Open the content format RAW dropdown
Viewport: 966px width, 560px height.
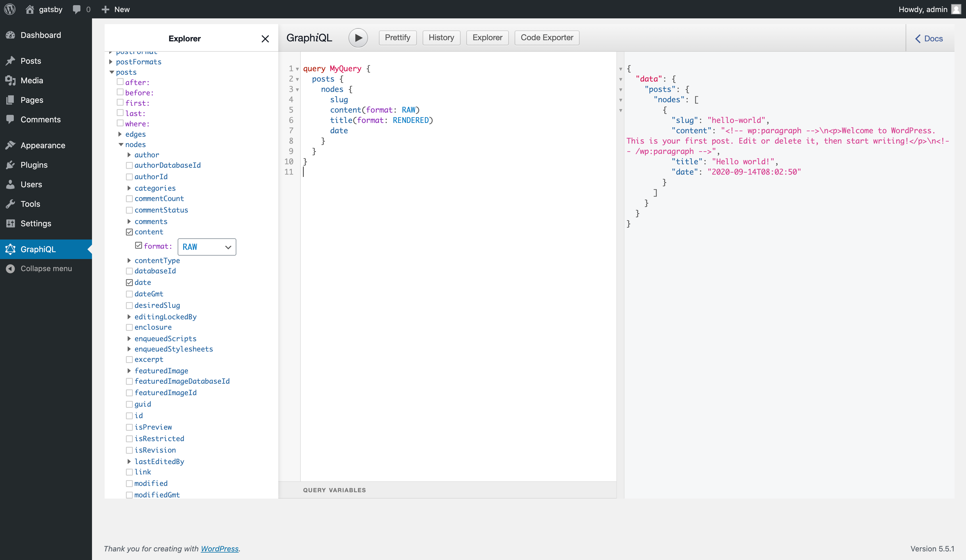tap(207, 247)
